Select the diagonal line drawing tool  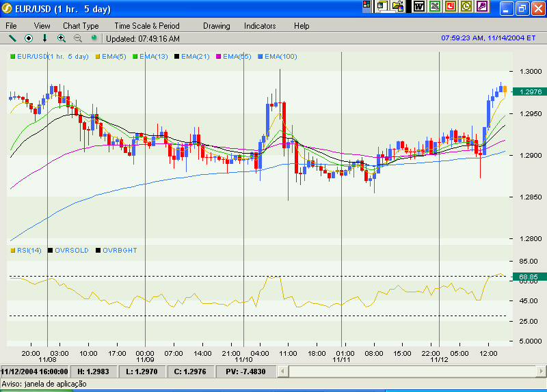pyautogui.click(x=12, y=38)
